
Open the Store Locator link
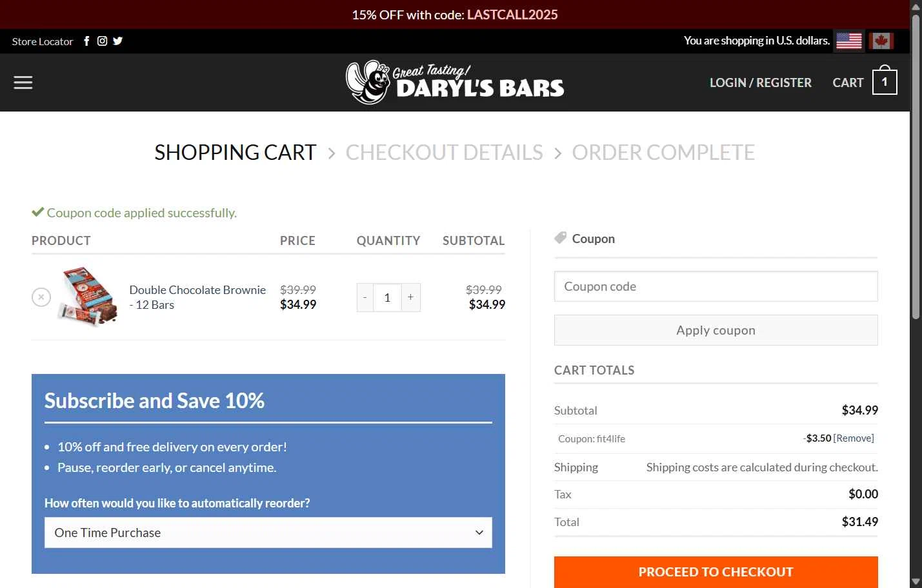[x=43, y=41]
